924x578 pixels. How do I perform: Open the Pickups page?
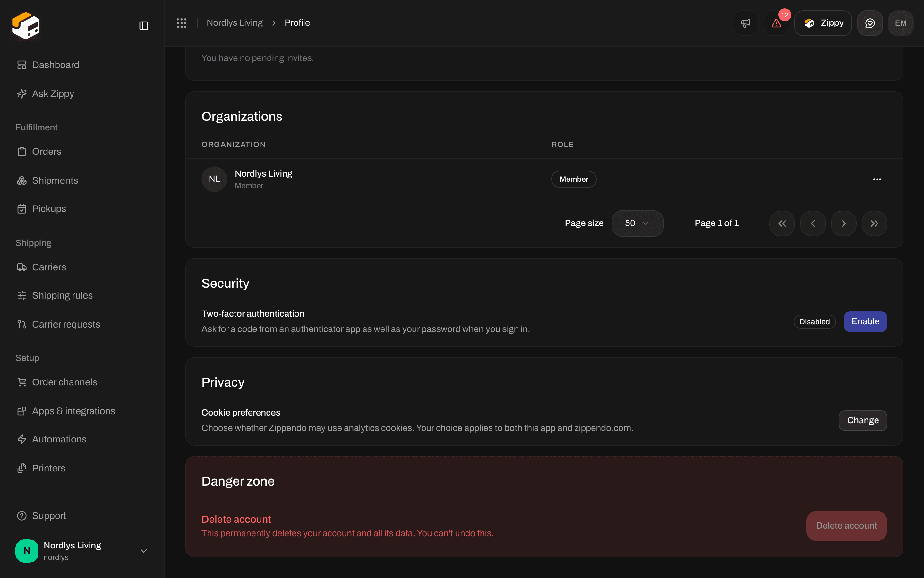[82, 209]
